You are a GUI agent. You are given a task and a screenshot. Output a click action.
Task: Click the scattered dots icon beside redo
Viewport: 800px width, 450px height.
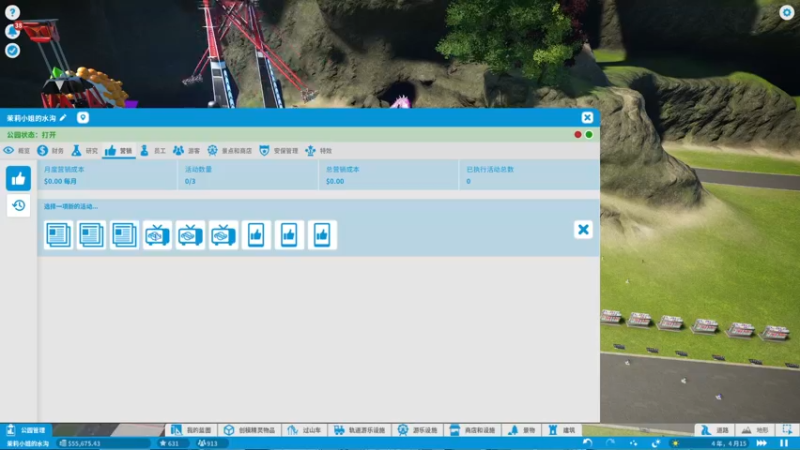pos(633,443)
